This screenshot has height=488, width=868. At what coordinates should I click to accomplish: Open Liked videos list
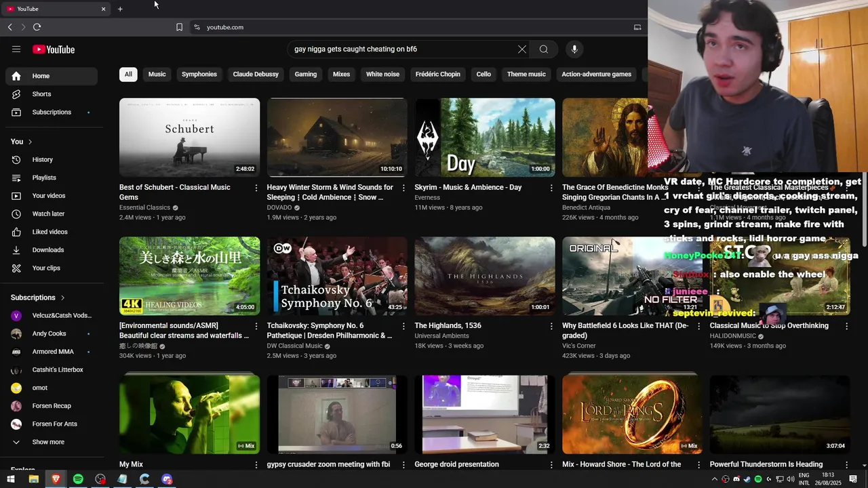click(x=52, y=232)
